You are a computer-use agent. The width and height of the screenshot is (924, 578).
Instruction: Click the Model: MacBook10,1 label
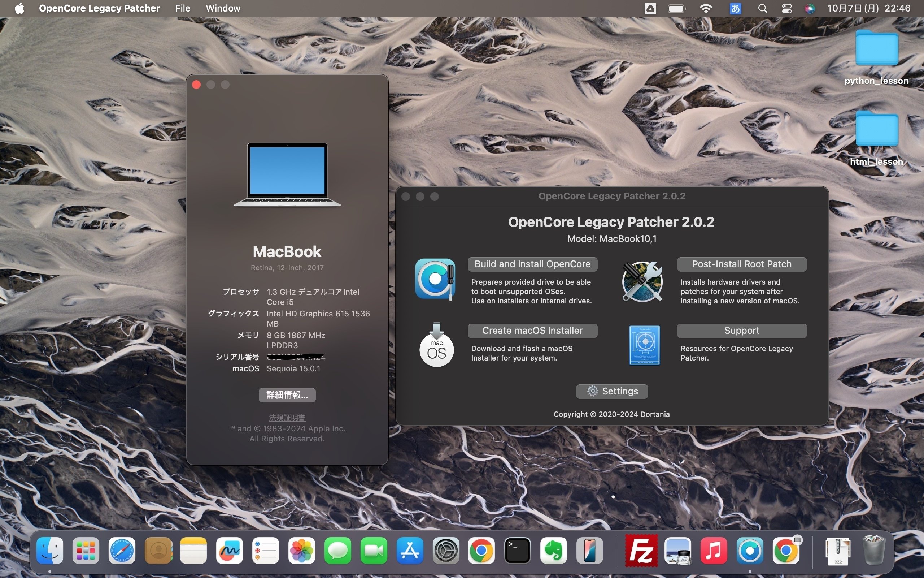click(x=612, y=239)
